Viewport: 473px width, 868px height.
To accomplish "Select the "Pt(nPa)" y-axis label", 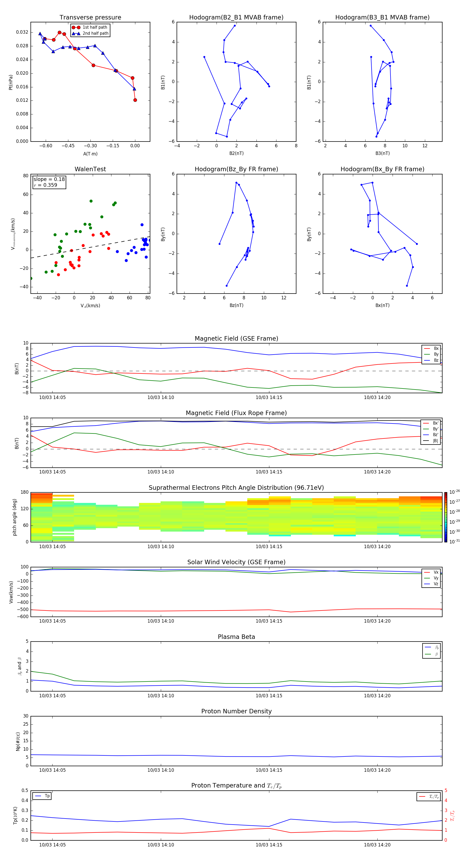I will [11, 82].
